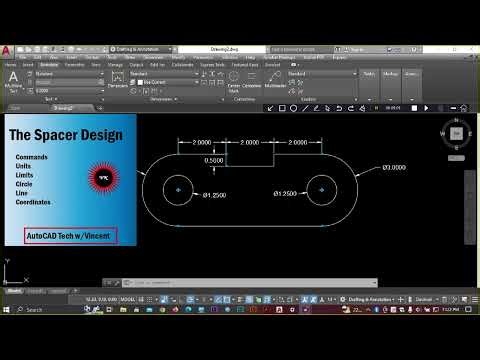Expand the Dimensions panel title flyout
The width and height of the screenshot is (480, 360).
tap(163, 99)
